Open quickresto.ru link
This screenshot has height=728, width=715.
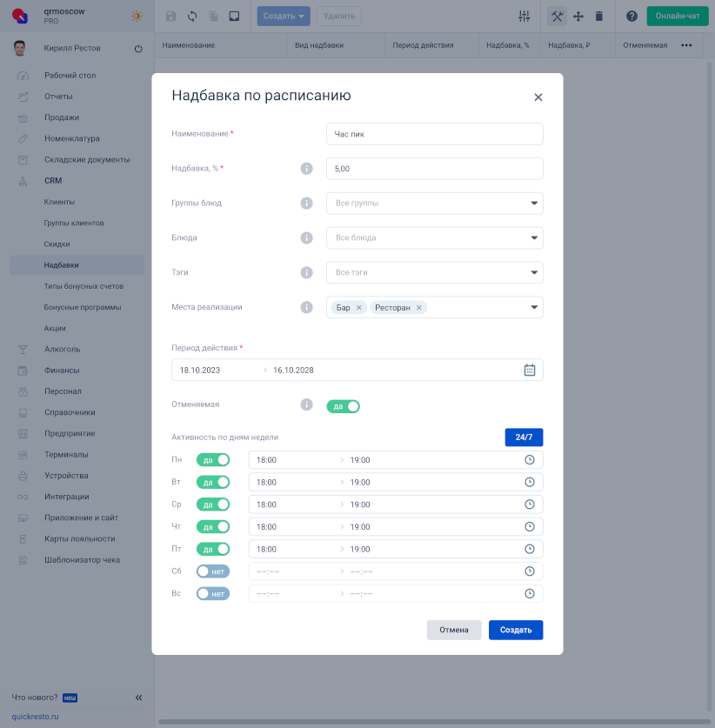tap(36, 717)
